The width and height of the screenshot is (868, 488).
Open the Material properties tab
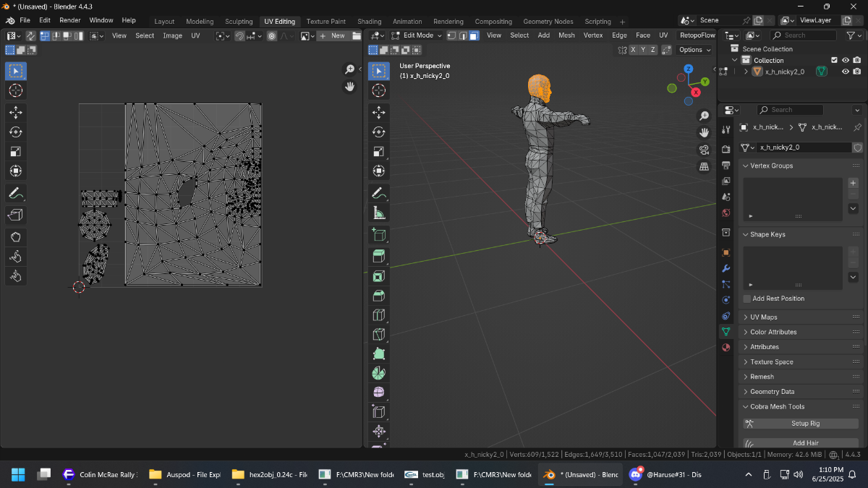point(726,347)
